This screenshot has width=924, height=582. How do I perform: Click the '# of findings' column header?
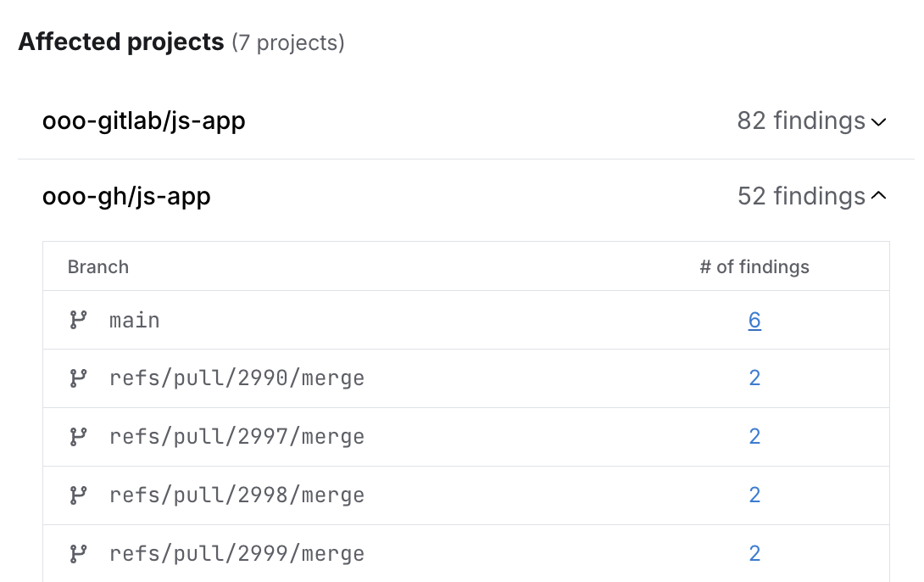click(x=754, y=267)
